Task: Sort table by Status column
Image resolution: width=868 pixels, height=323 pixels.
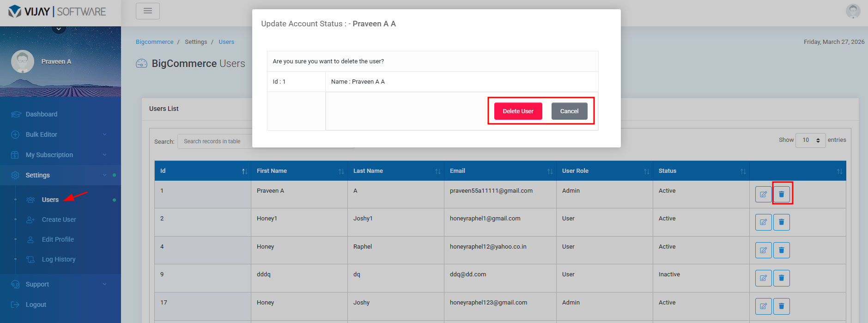Action: tap(701, 171)
